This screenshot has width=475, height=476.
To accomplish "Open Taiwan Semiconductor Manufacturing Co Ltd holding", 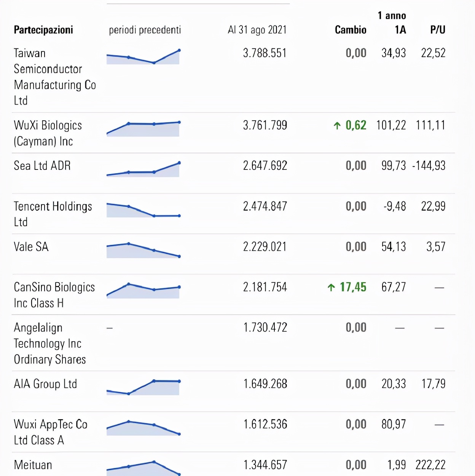I will click(54, 77).
